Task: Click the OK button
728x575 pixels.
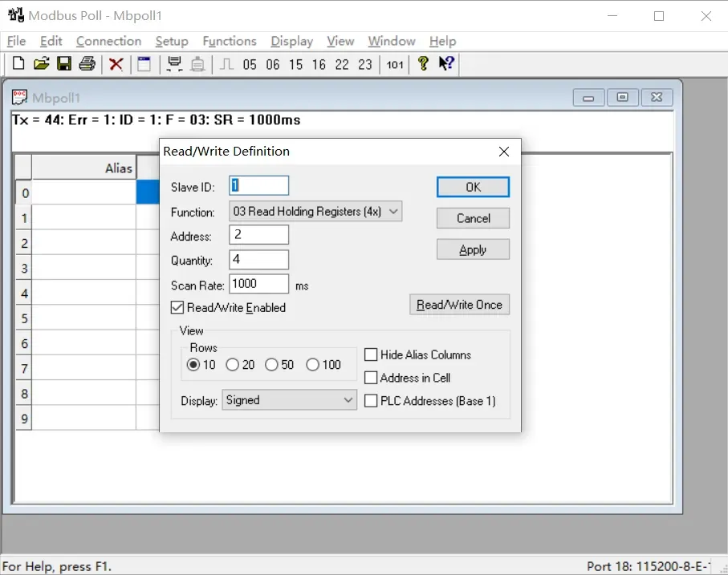Action: pos(473,187)
